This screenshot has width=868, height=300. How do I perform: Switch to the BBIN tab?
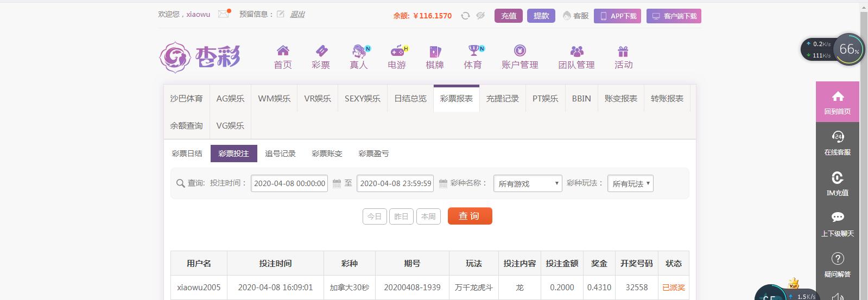(x=581, y=98)
